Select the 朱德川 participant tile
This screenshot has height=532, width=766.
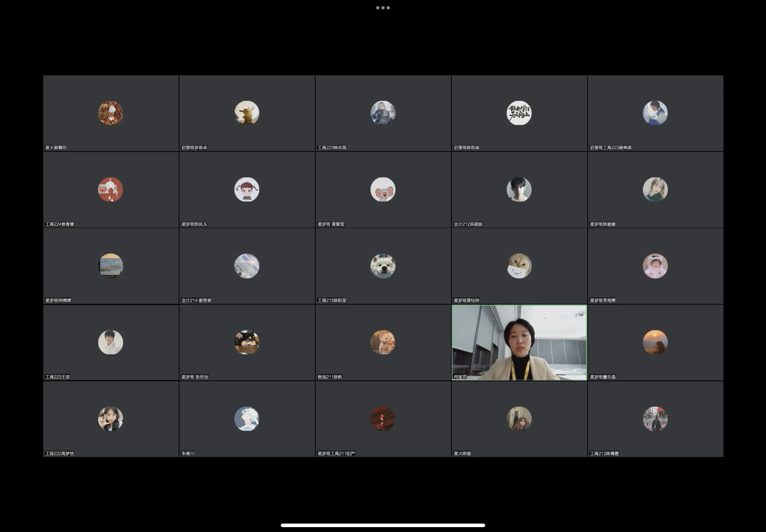(x=247, y=419)
